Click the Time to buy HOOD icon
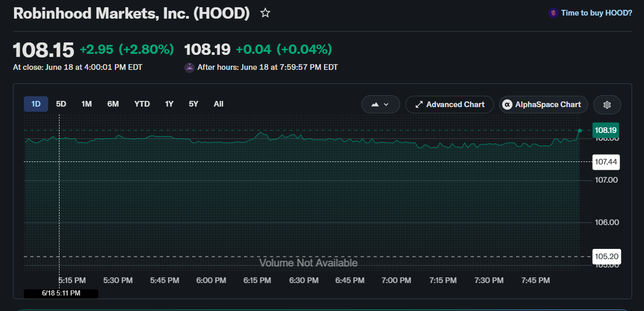Viewport: 644px width, 311px height. tap(553, 13)
